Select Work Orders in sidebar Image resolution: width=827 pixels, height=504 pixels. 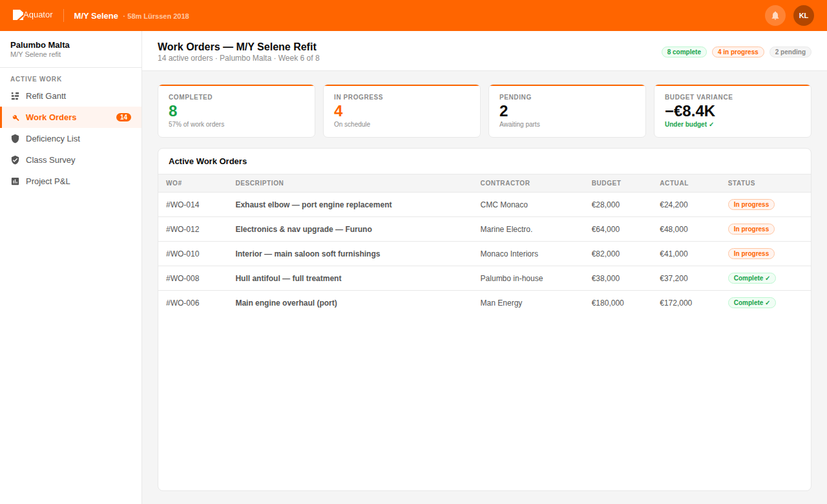(x=71, y=118)
